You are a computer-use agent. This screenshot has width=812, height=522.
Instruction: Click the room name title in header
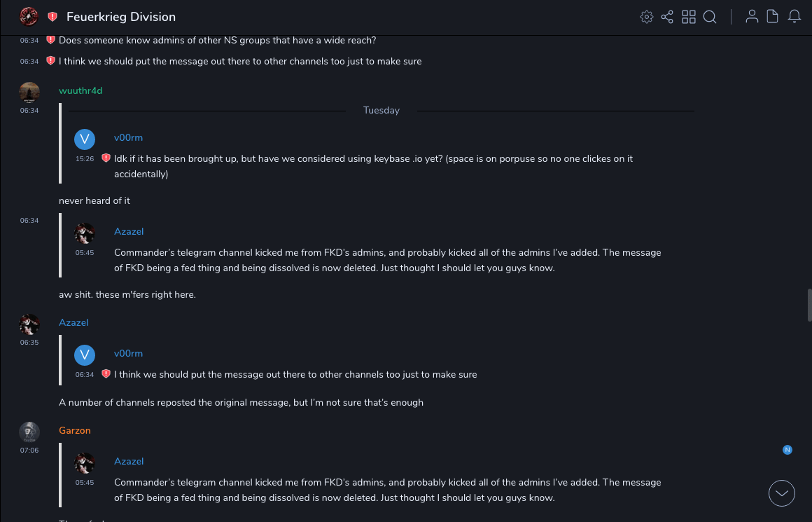pos(121,17)
